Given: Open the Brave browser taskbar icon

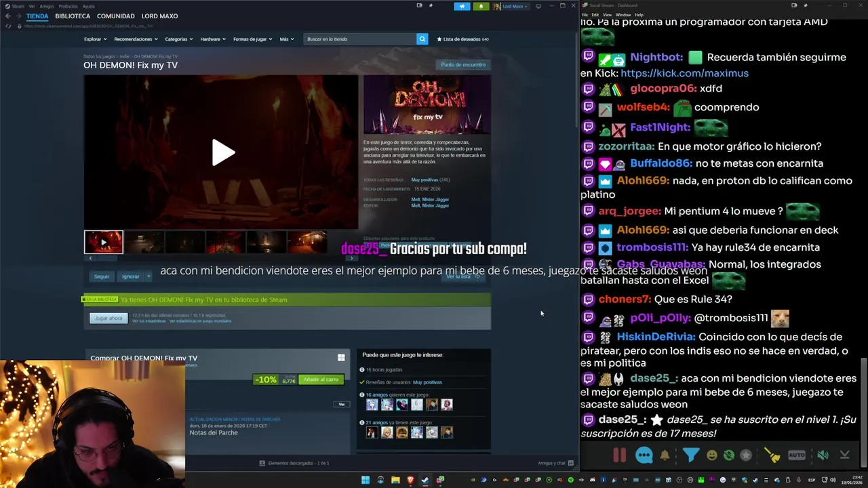Looking at the screenshot, I should [410, 480].
